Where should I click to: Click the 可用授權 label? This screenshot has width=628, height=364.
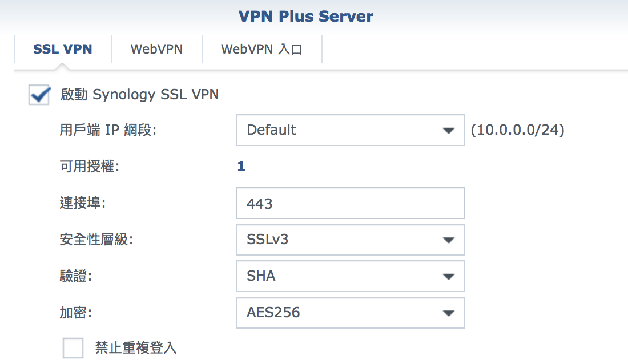click(x=87, y=167)
